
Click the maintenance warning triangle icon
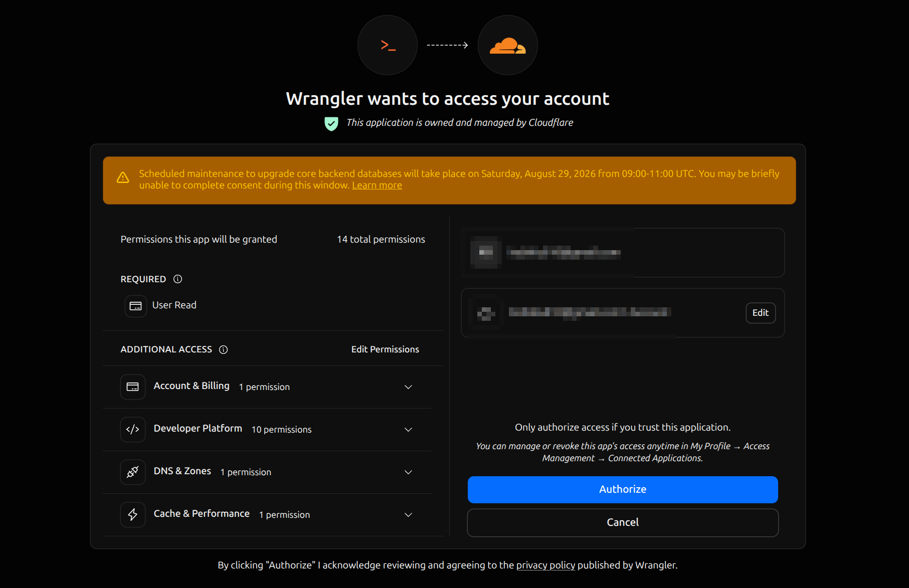tap(123, 178)
